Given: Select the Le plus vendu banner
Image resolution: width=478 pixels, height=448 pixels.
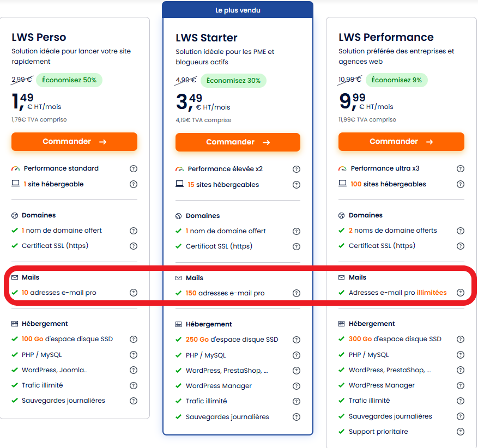Looking at the screenshot, I should tap(238, 10).
